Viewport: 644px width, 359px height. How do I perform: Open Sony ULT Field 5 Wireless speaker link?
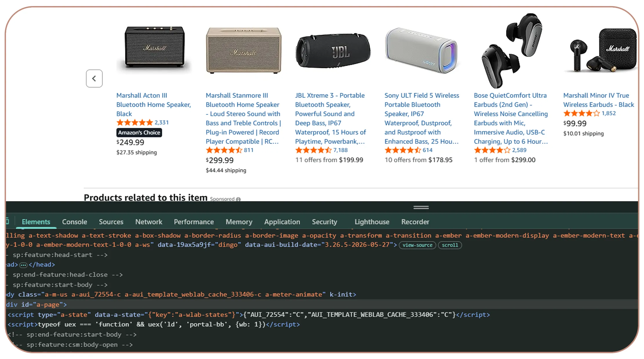point(422,118)
